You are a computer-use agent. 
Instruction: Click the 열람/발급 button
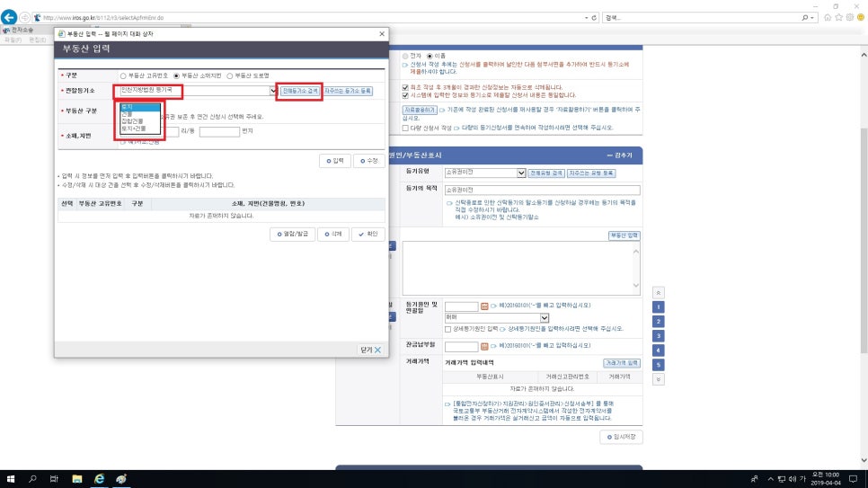tap(292, 235)
